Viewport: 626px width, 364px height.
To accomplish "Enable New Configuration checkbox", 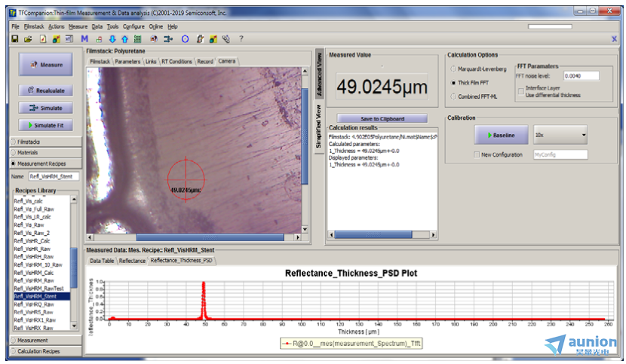I will [476, 154].
